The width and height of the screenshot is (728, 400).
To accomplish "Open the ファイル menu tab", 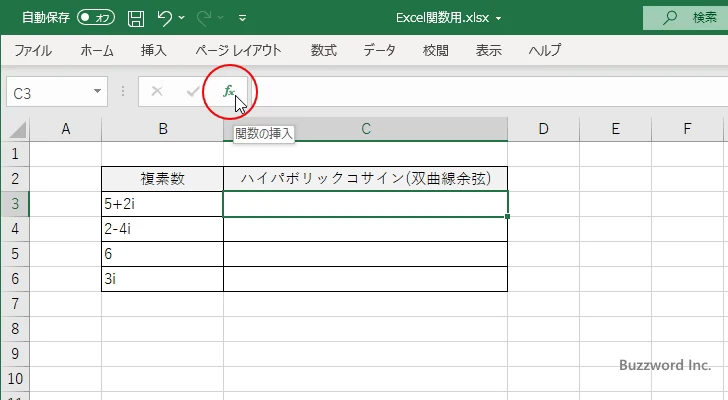I will point(33,50).
